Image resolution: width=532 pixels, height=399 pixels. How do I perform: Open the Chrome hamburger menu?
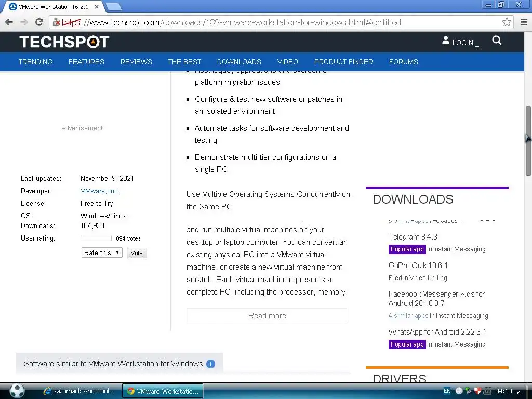pyautogui.click(x=524, y=22)
